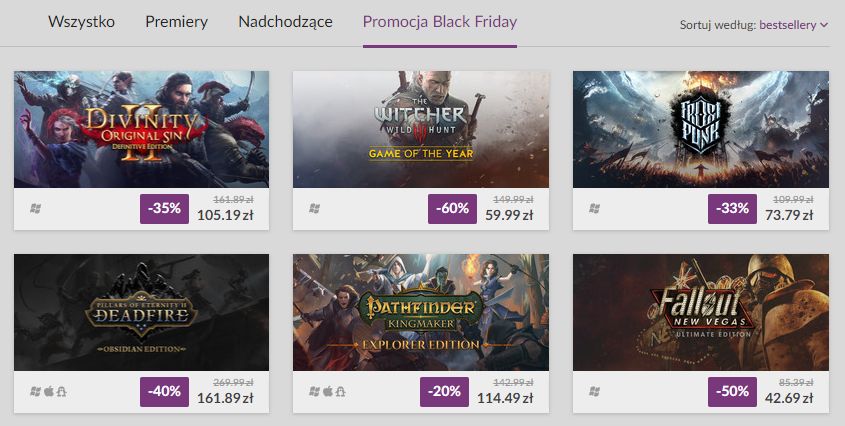Click Linux icon under Pathfinder Kingmaker
Viewport: 845px width, 426px height.
click(x=340, y=392)
